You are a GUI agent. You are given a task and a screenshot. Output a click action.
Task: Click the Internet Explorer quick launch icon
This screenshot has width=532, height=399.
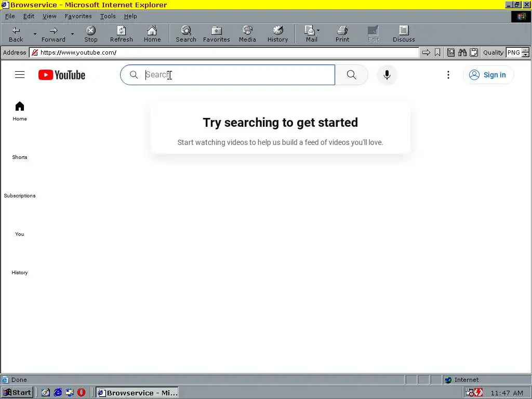click(58, 393)
